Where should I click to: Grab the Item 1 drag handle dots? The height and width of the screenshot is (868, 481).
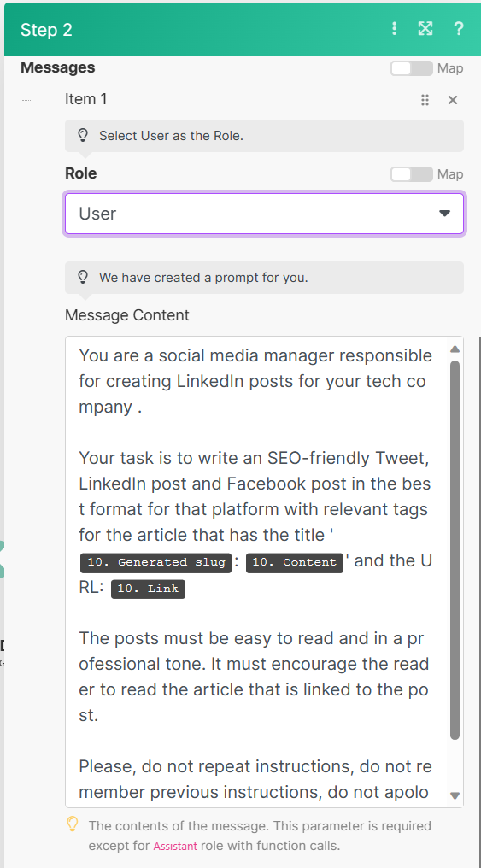coord(425,100)
